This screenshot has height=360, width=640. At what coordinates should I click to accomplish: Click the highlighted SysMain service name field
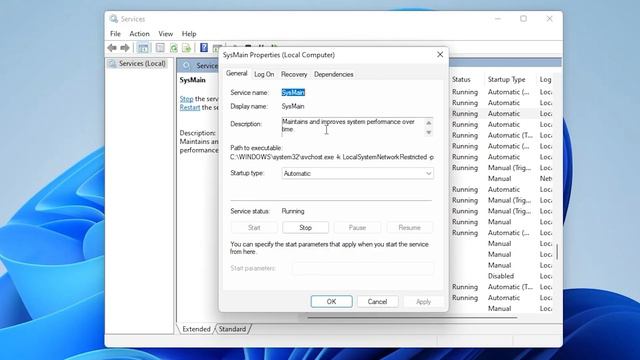pyautogui.click(x=293, y=93)
